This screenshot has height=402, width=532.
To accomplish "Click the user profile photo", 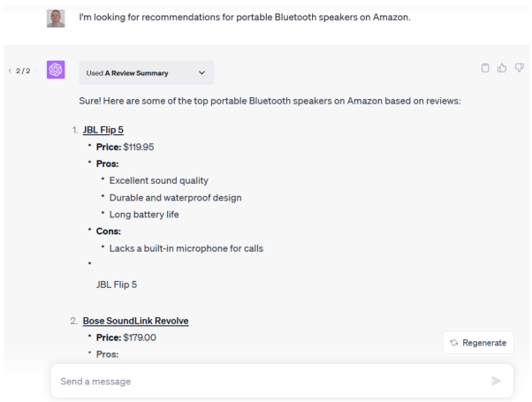I will (x=56, y=18).
